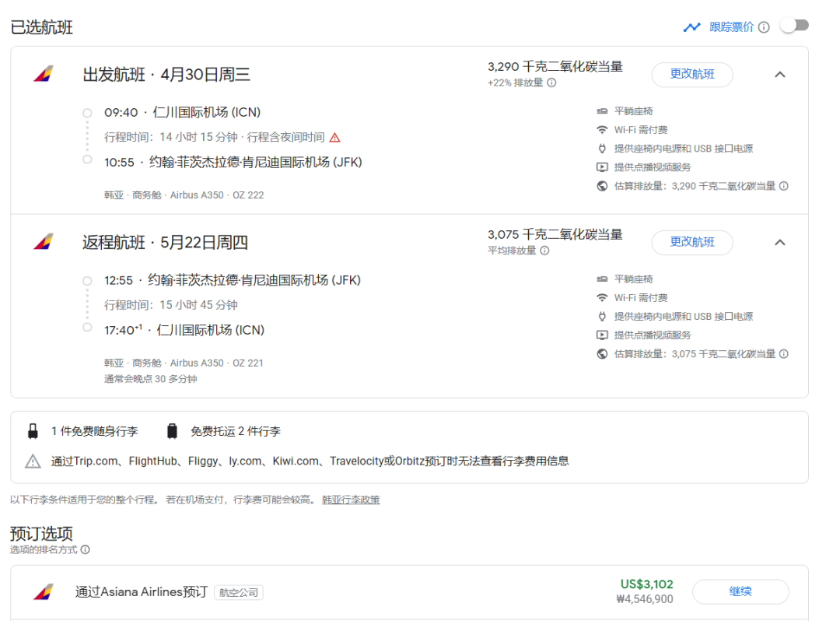This screenshot has height=621, width=840.
Task: Open info icon beside 选项的排名方式
Action: 86,549
